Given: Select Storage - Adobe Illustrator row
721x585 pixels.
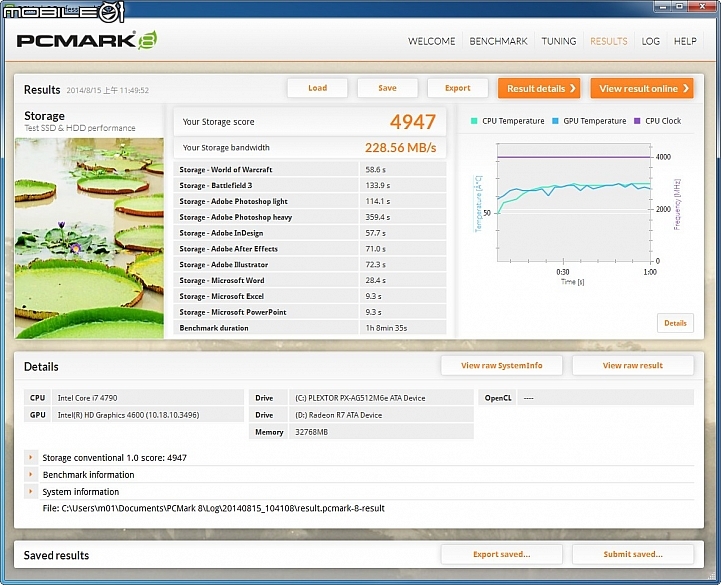Looking at the screenshot, I should click(309, 265).
